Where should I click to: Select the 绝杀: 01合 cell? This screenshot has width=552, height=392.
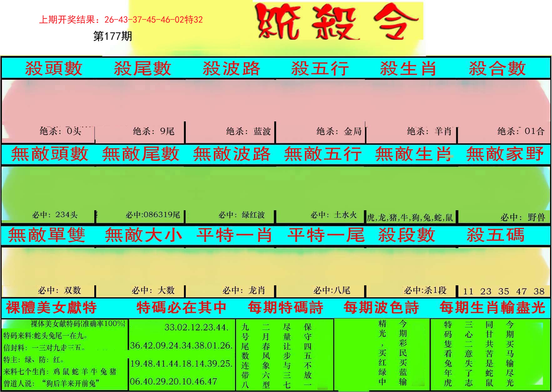tap(521, 131)
